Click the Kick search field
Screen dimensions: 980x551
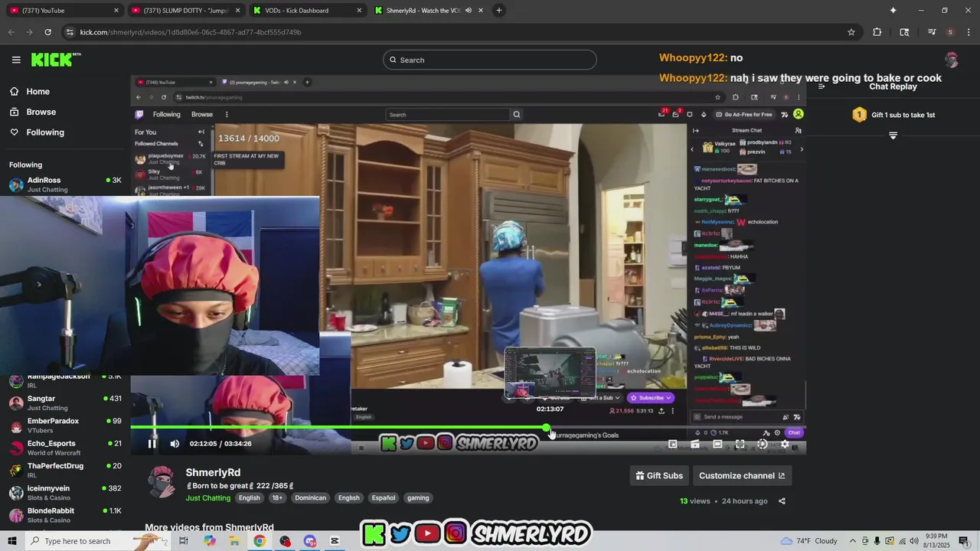(x=490, y=60)
